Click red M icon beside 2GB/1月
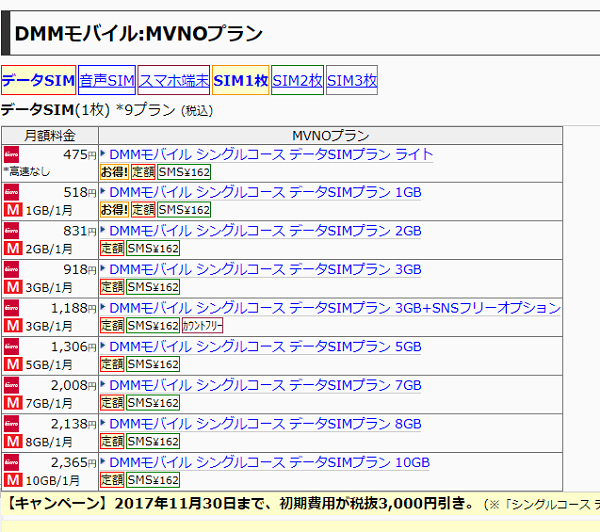600x532 pixels. coord(13,248)
